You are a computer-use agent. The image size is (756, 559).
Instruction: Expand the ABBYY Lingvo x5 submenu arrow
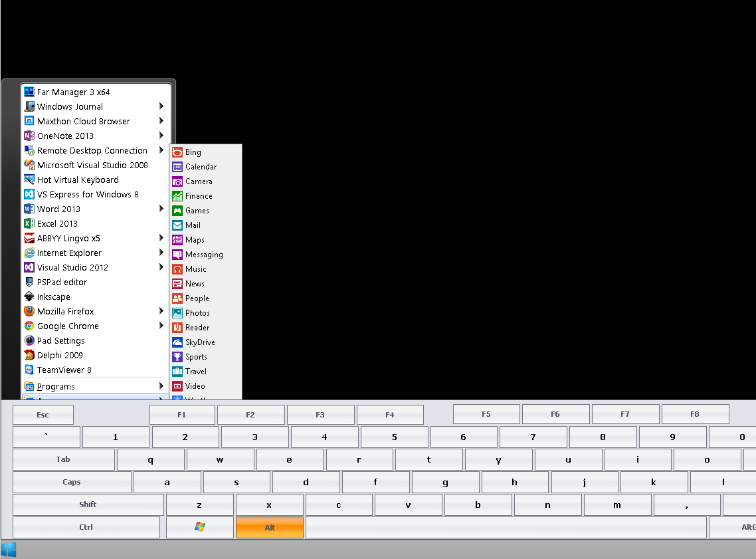[x=161, y=238]
